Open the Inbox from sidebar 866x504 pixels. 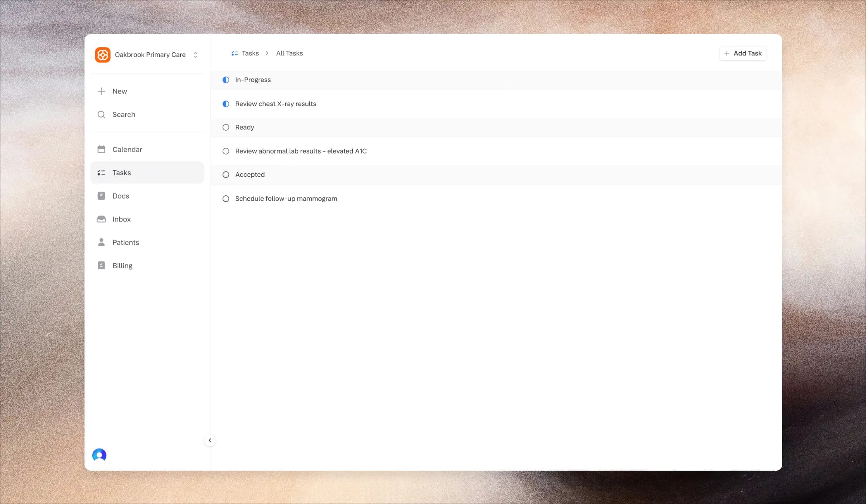click(x=121, y=219)
